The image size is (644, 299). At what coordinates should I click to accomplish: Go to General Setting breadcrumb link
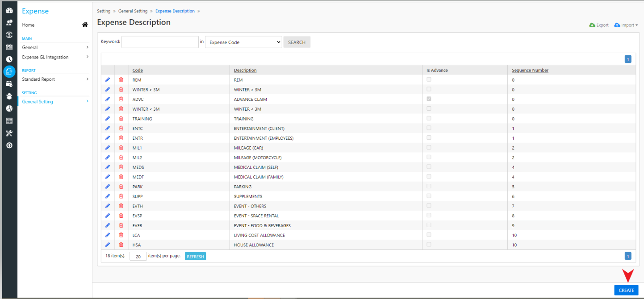pyautogui.click(x=133, y=11)
